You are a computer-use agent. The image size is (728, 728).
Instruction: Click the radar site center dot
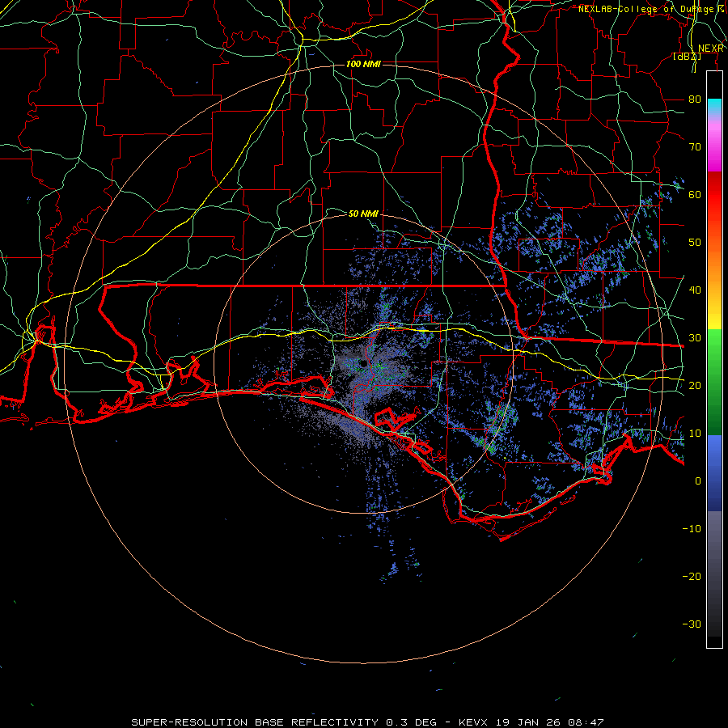click(x=363, y=363)
